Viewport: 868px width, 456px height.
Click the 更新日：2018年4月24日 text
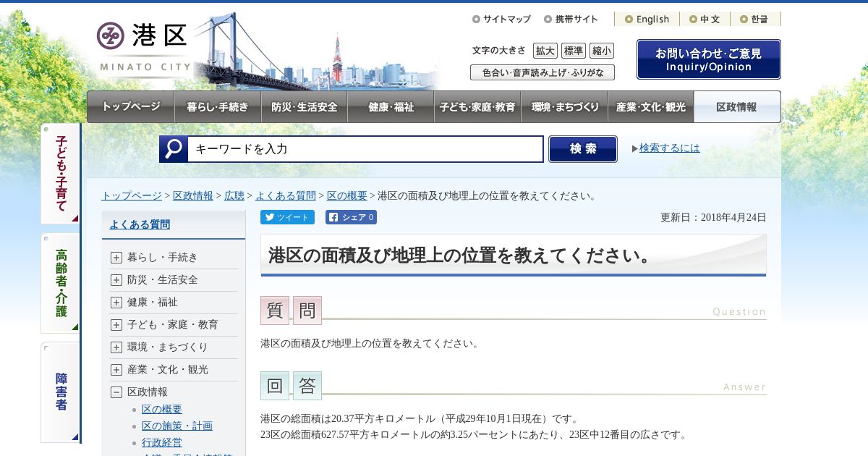713,217
